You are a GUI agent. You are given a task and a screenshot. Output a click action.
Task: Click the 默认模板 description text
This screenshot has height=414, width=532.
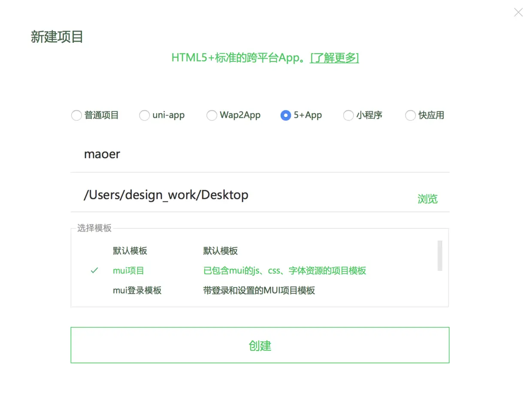tap(221, 251)
